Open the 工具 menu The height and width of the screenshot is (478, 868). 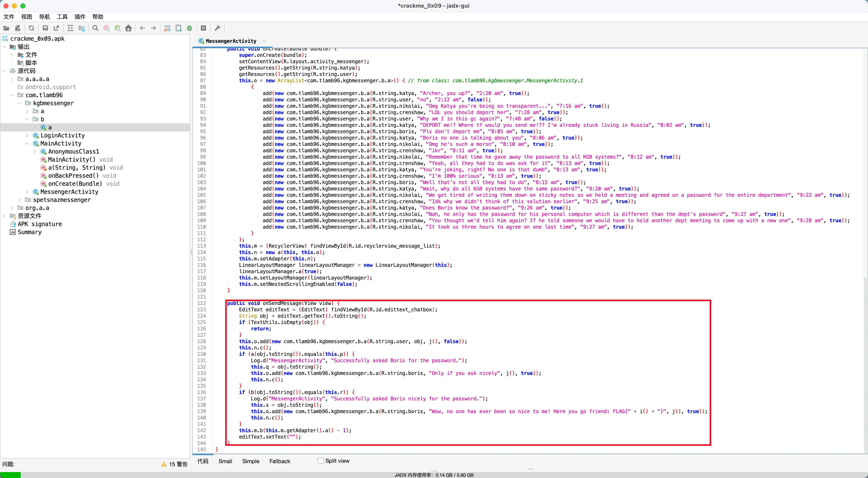62,17
